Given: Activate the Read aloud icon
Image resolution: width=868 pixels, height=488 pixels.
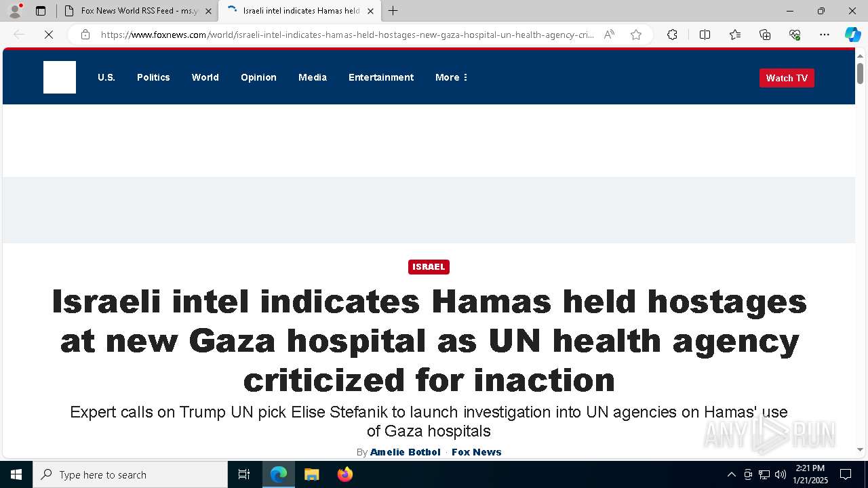Looking at the screenshot, I should 609,35.
